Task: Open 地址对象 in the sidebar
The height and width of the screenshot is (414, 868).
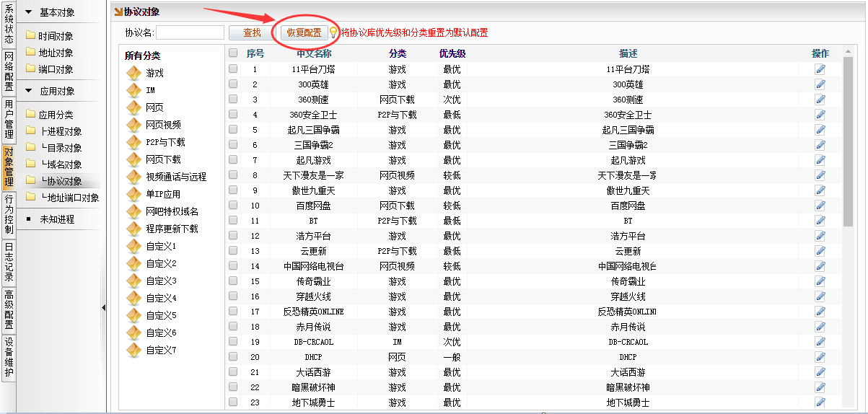Action: point(56,53)
